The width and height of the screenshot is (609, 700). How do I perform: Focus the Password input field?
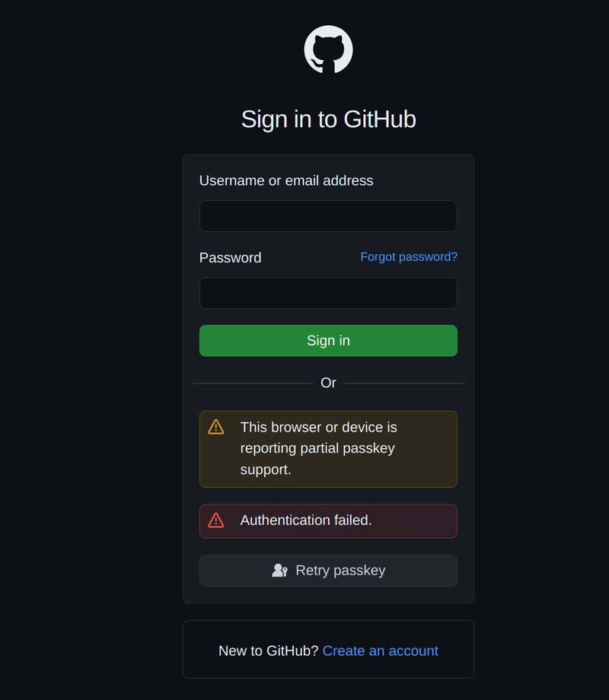pos(328,293)
